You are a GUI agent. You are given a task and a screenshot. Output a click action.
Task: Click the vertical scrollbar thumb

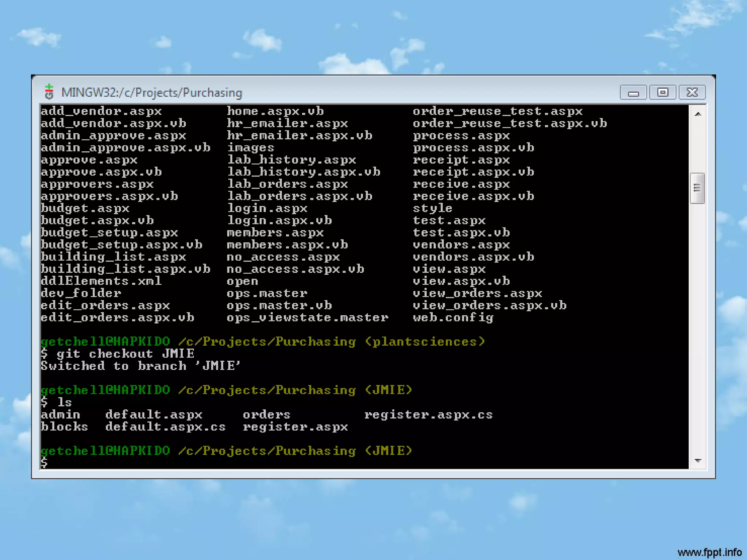pos(697,188)
